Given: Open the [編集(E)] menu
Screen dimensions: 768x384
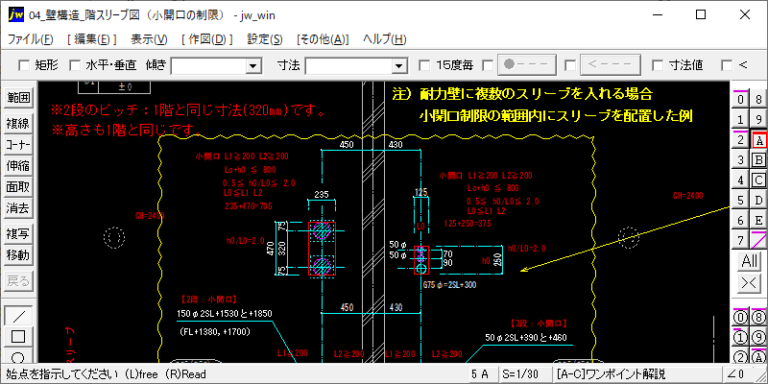Looking at the screenshot, I should (x=92, y=39).
